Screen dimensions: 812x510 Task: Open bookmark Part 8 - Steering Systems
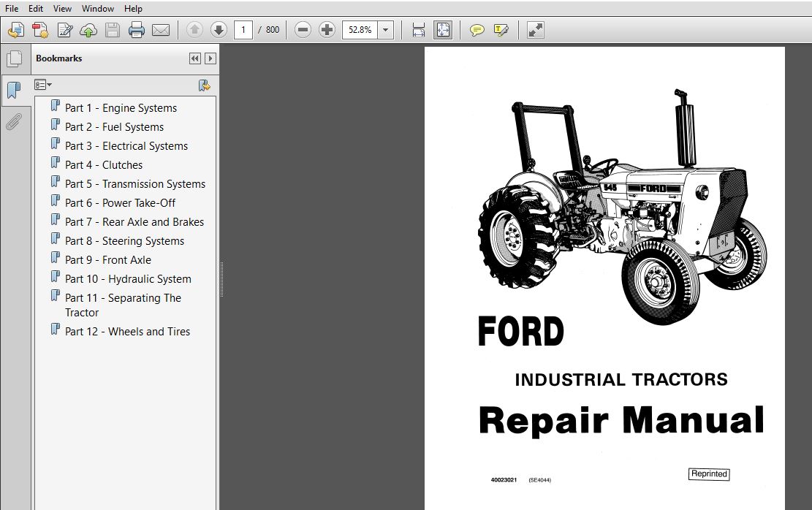(x=124, y=241)
